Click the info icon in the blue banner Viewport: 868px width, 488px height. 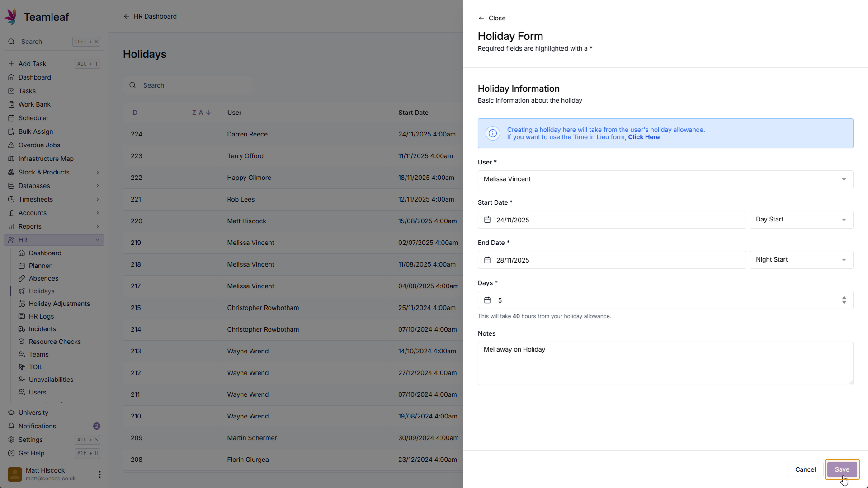coord(493,133)
